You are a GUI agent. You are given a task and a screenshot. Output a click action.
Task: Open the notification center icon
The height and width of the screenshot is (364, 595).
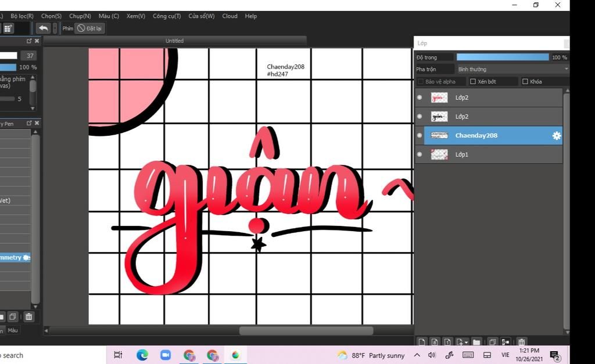point(555,356)
